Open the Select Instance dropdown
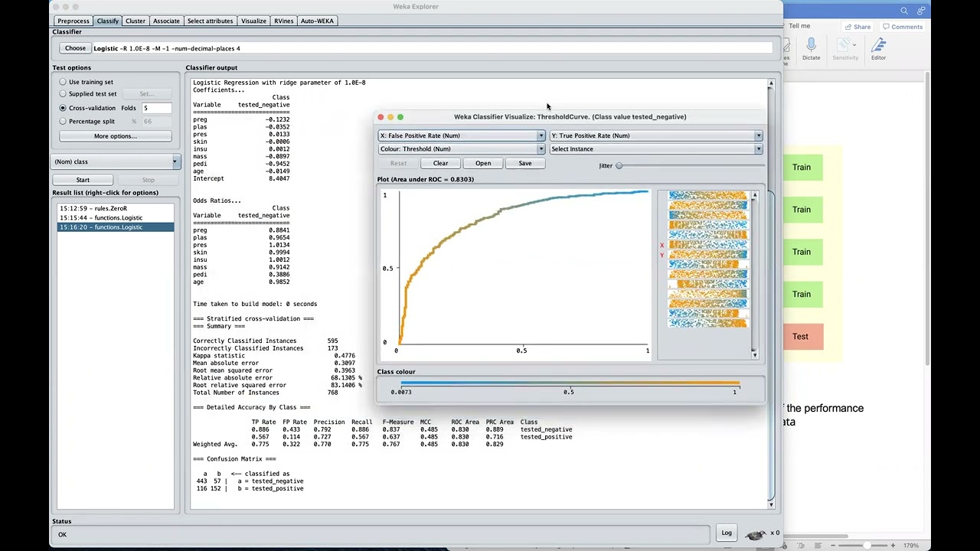 pos(656,149)
